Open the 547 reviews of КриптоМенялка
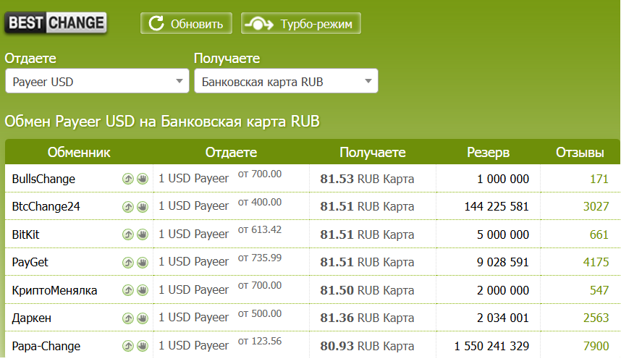Viewport: 621px width, 364px height. [x=599, y=291]
